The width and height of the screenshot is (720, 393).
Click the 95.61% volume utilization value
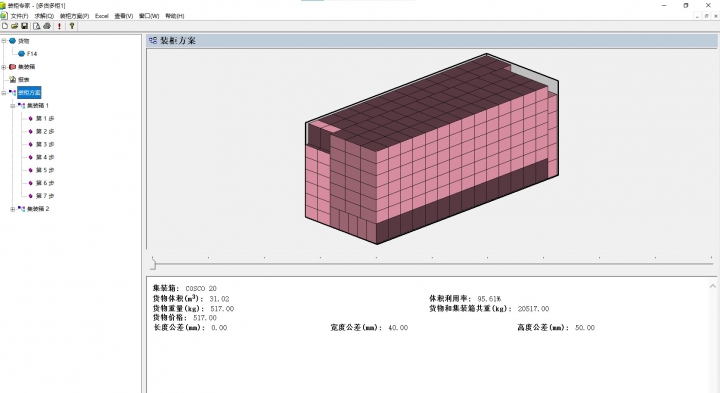point(489,299)
